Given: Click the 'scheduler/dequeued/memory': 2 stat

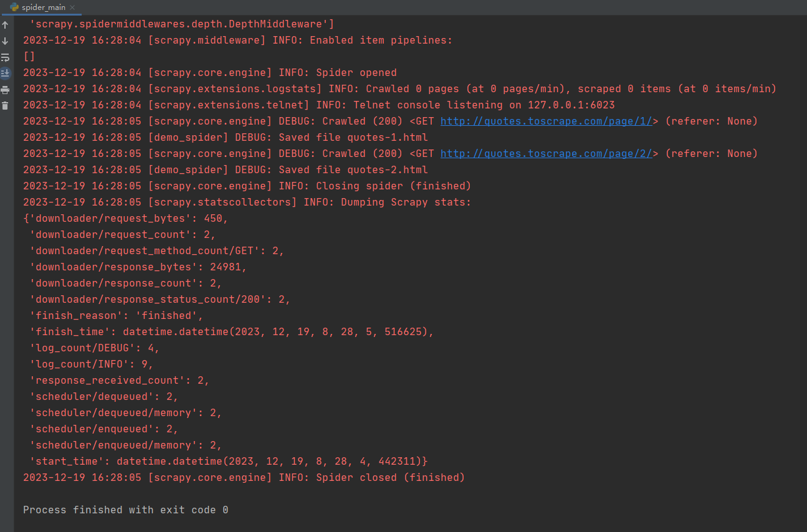Looking at the screenshot, I should 126,412.
